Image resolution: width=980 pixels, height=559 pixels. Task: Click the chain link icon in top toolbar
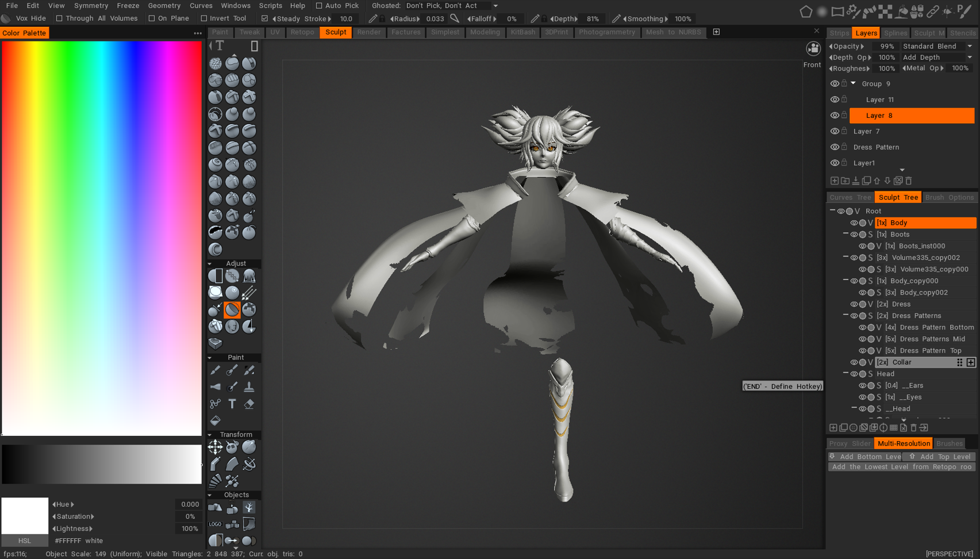[932, 12]
